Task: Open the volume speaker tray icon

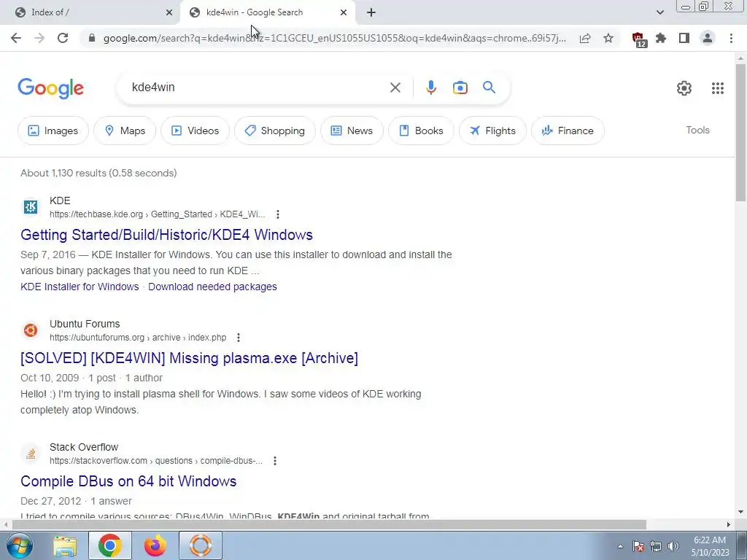Action: pos(673,546)
